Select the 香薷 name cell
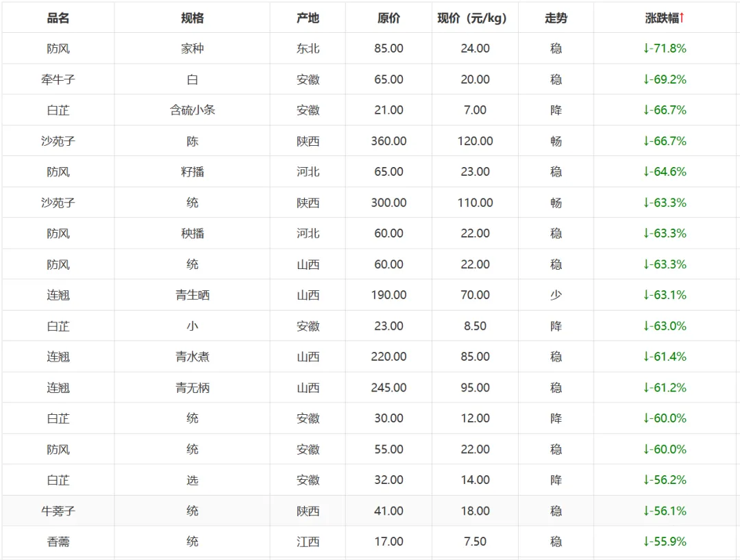The height and width of the screenshot is (560, 740). [58, 542]
